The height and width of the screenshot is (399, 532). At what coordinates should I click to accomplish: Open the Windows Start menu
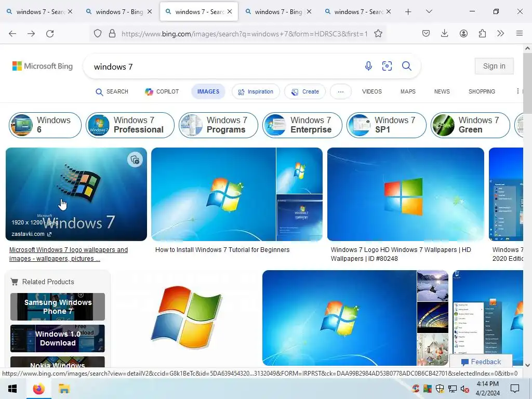pyautogui.click(x=12, y=389)
